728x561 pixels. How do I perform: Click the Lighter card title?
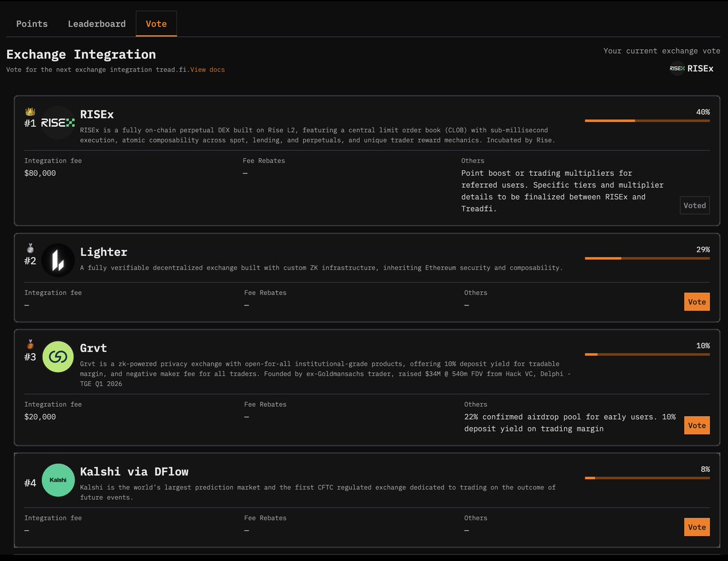(x=104, y=252)
